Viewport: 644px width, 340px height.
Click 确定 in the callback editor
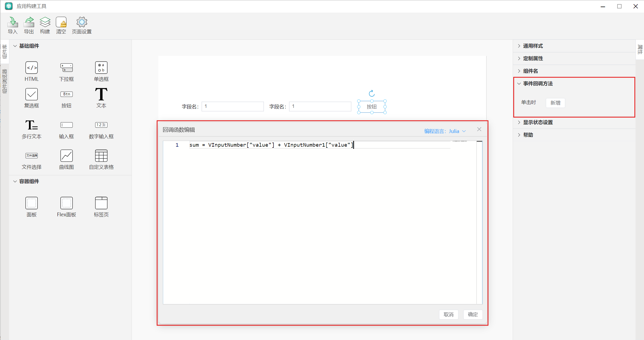(473, 314)
